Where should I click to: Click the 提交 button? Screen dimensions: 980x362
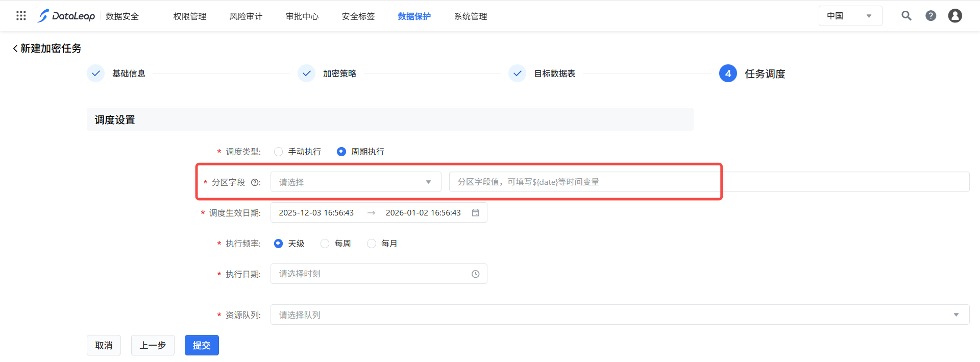[x=202, y=345]
